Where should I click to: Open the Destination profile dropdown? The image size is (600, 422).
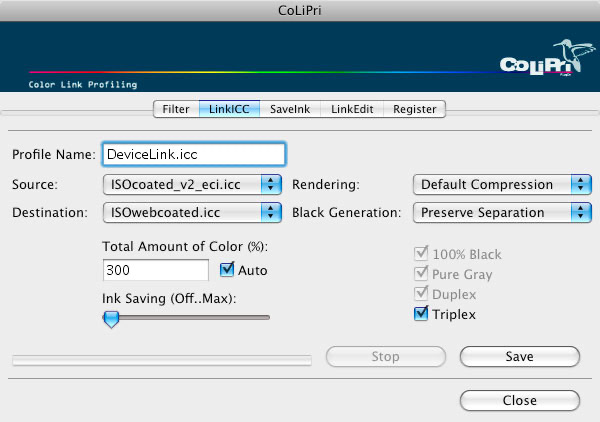192,213
